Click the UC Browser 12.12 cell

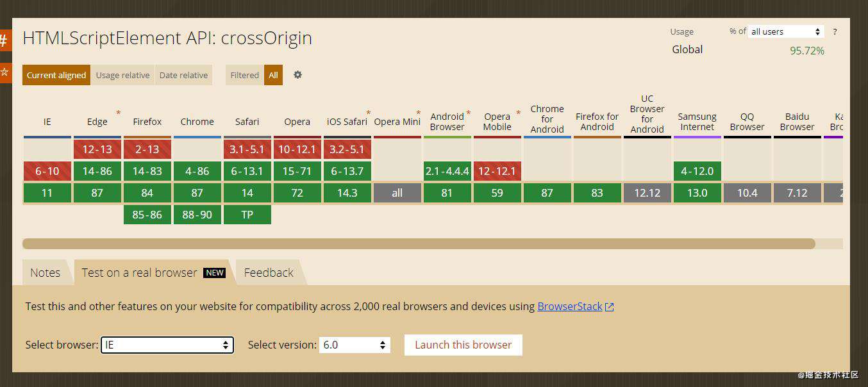tap(647, 193)
